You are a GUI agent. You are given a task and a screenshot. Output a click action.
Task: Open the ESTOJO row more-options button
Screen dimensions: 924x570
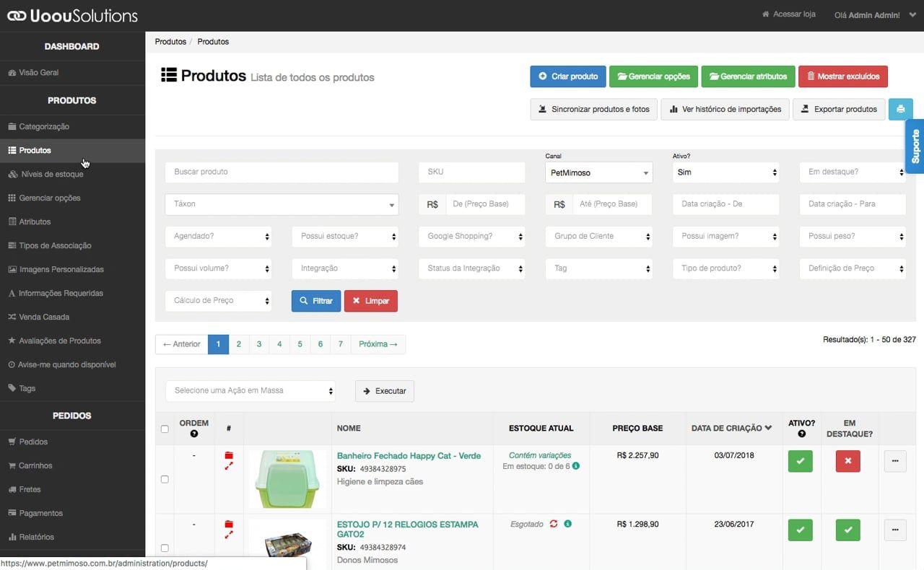(x=895, y=530)
